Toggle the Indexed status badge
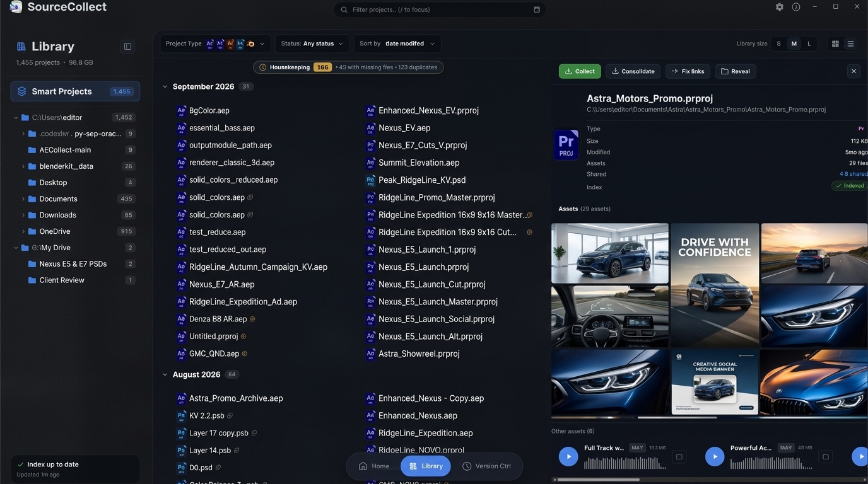 click(849, 186)
